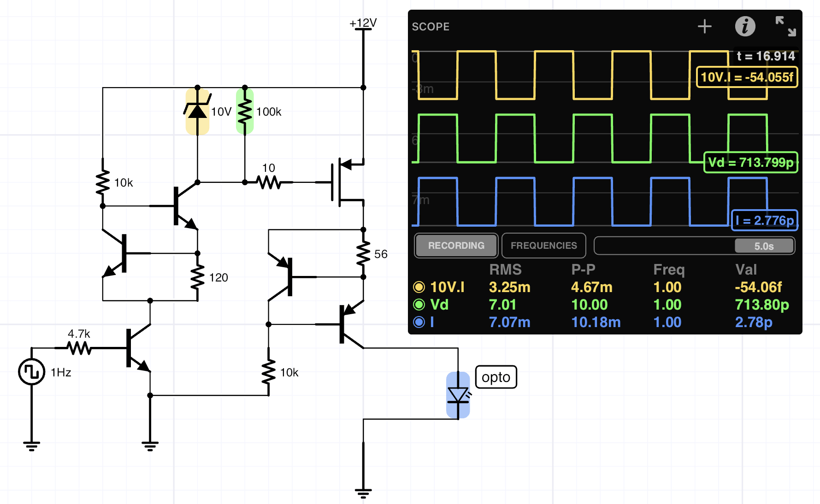Select the opto LED component

(458, 395)
